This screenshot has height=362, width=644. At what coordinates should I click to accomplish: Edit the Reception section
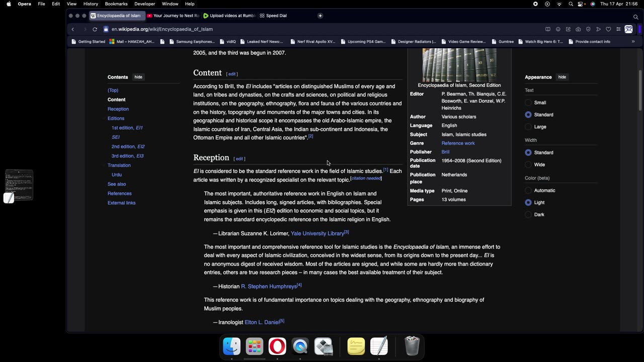[239, 159]
